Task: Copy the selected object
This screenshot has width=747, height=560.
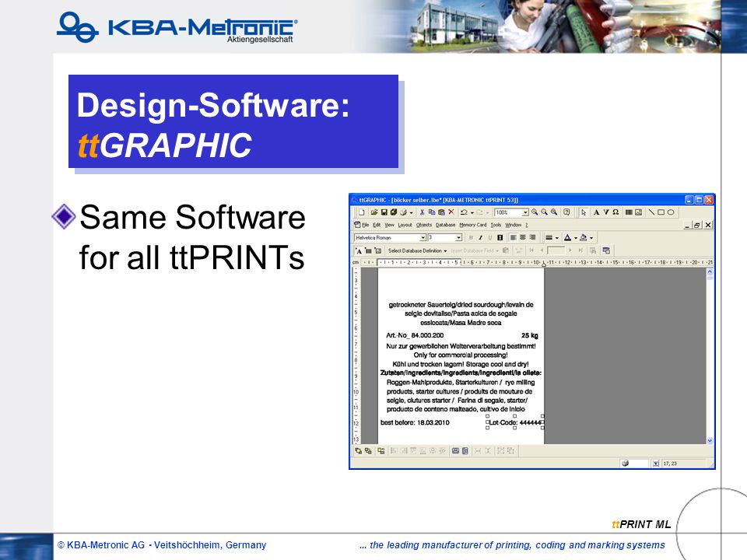Action: [x=432, y=212]
